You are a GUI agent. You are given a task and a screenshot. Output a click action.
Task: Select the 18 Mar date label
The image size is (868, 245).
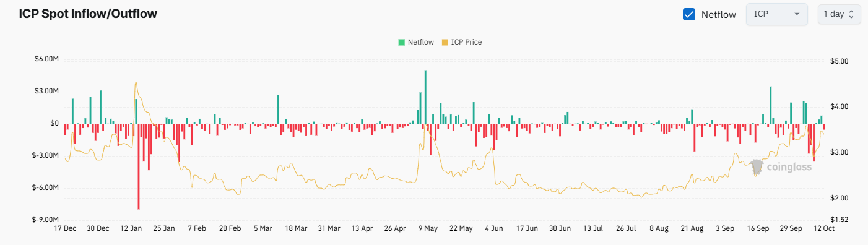point(296,228)
